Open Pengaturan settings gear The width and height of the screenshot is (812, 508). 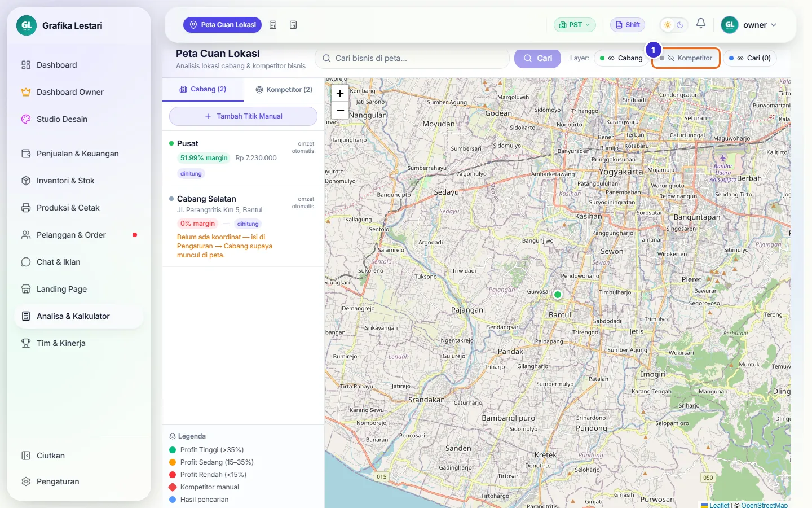pos(79,481)
